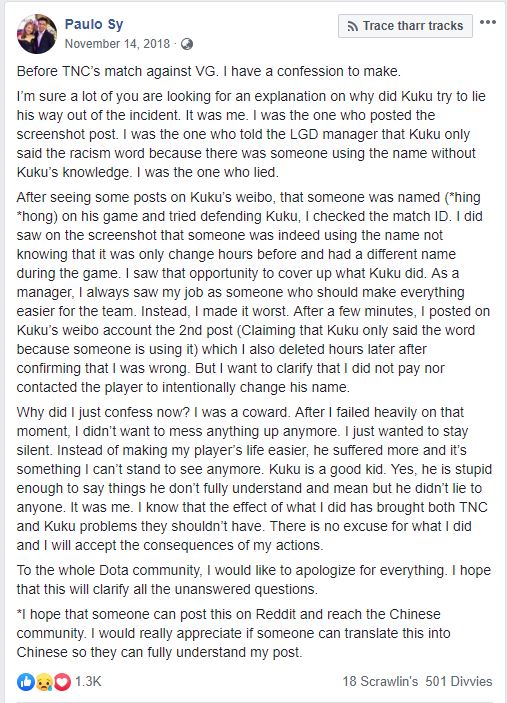Click the red heart Love reaction icon

click(62, 682)
